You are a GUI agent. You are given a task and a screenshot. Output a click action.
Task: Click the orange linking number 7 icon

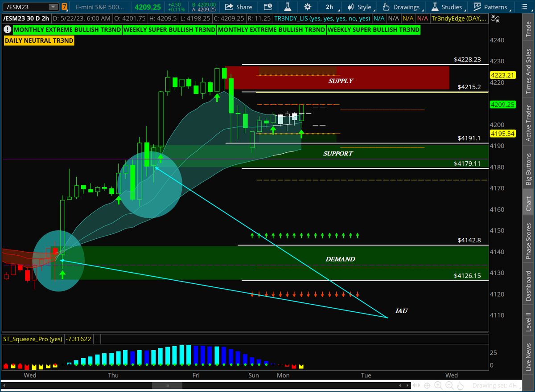(65, 7)
